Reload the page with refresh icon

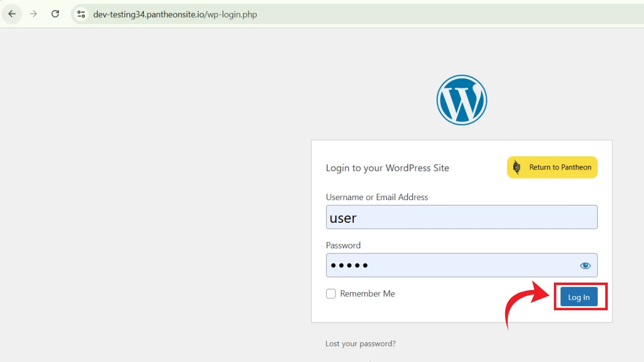click(x=55, y=14)
